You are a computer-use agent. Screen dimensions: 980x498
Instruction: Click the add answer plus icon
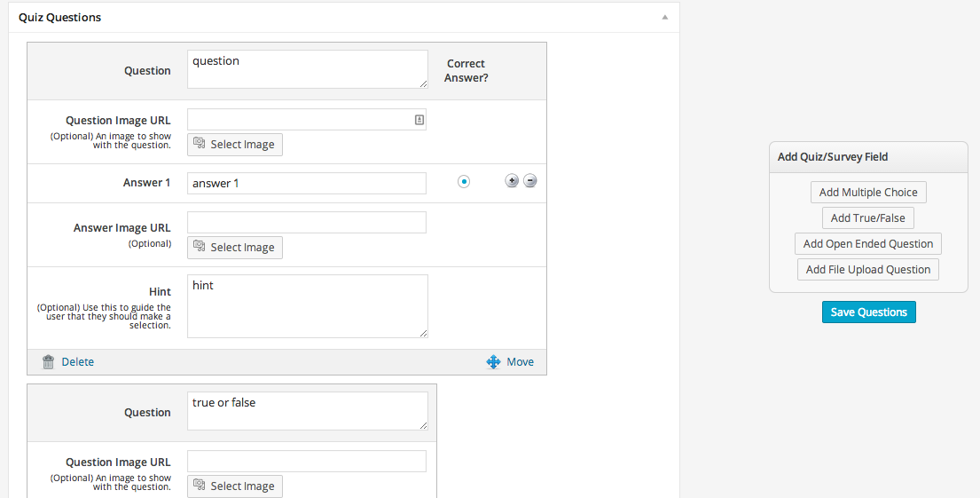point(511,181)
